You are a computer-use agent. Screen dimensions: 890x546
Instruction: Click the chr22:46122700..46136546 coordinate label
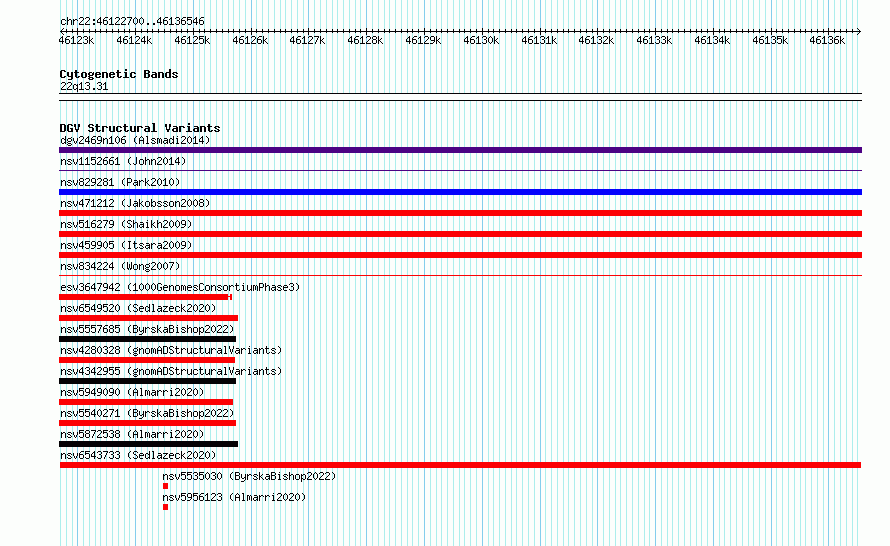click(132, 21)
